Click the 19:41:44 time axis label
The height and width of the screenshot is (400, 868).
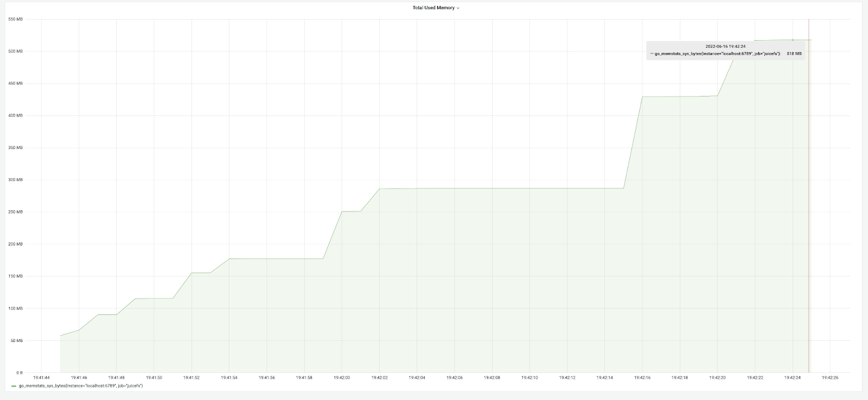click(x=41, y=378)
